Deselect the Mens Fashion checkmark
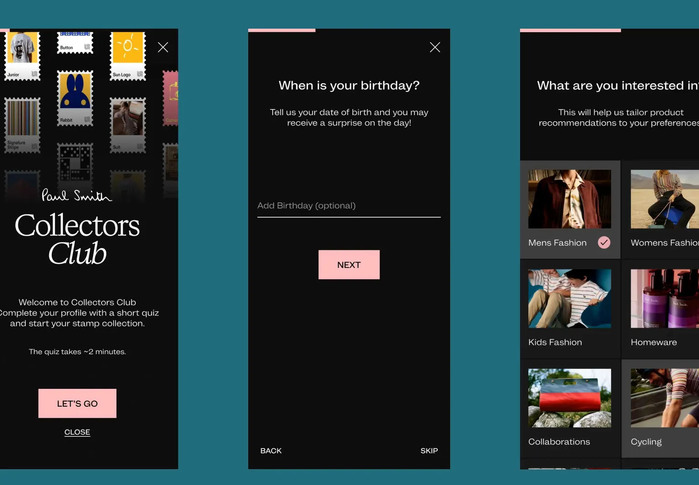This screenshot has width=699, height=485. click(x=604, y=242)
